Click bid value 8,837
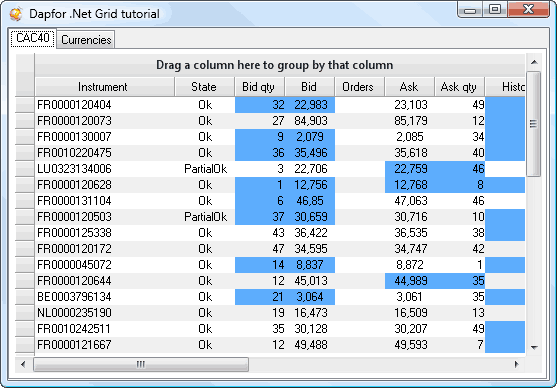 click(310, 265)
